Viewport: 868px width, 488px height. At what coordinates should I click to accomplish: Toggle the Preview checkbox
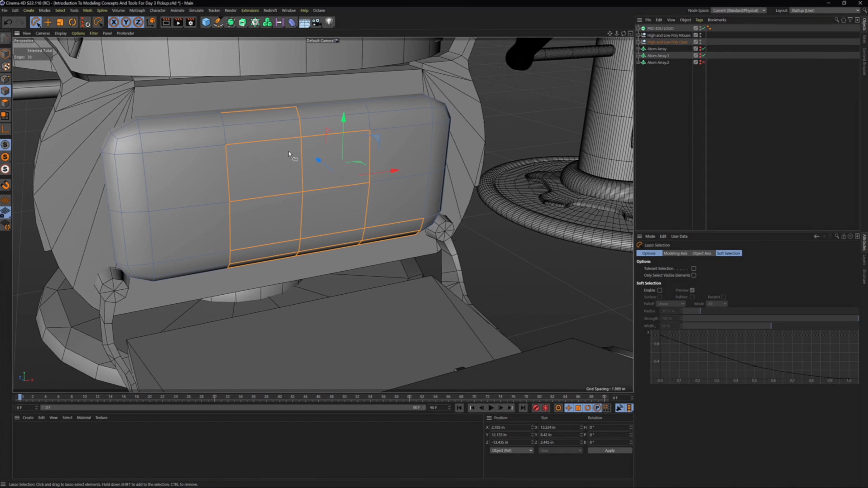click(692, 290)
